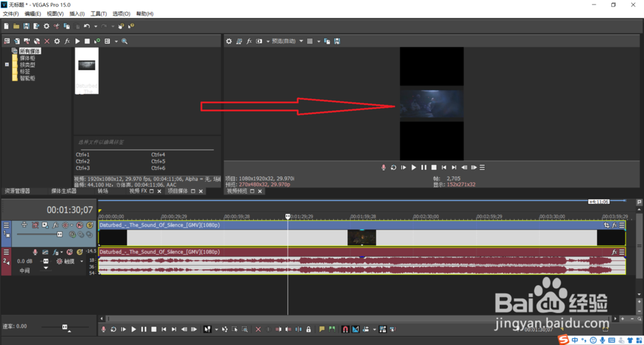
Task: Start preview in Project Media toolbar
Action: point(77,41)
